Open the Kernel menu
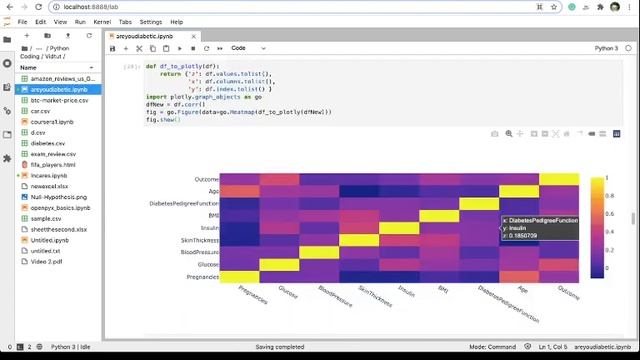 click(102, 22)
